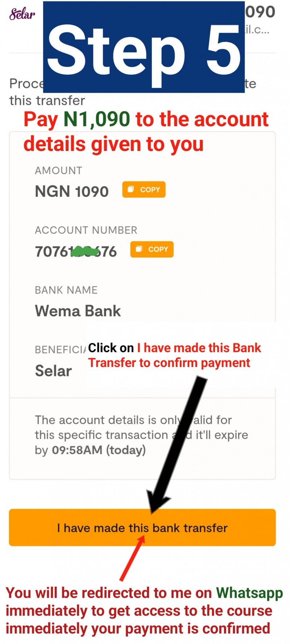Click the red arrow annotation
The width and height of the screenshot is (290, 644).
[x=132, y=558]
